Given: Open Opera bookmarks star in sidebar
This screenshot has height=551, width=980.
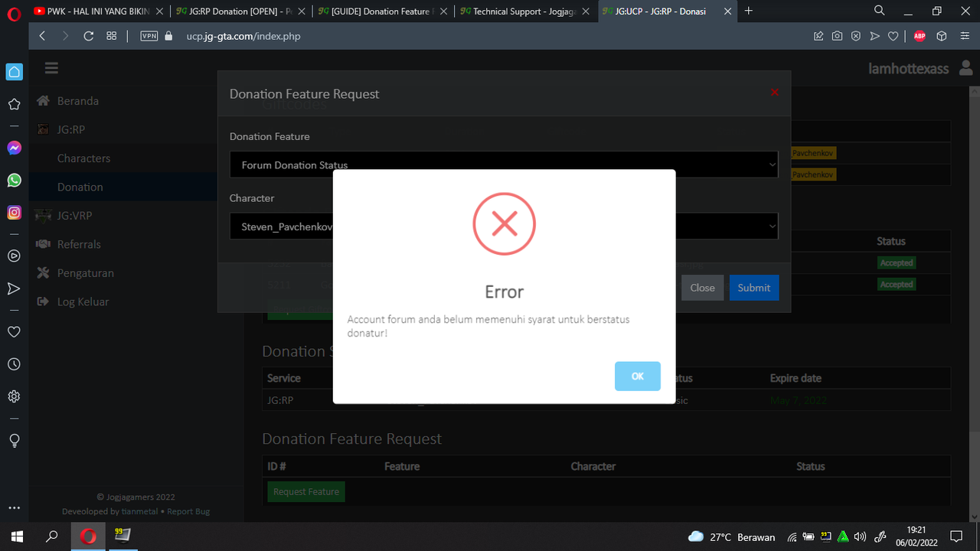Looking at the screenshot, I should click(x=14, y=104).
